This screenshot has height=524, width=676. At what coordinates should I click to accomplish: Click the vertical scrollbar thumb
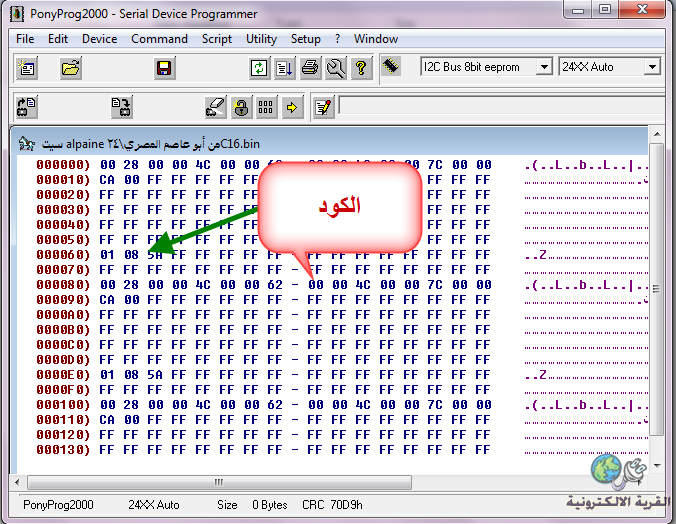point(657,289)
